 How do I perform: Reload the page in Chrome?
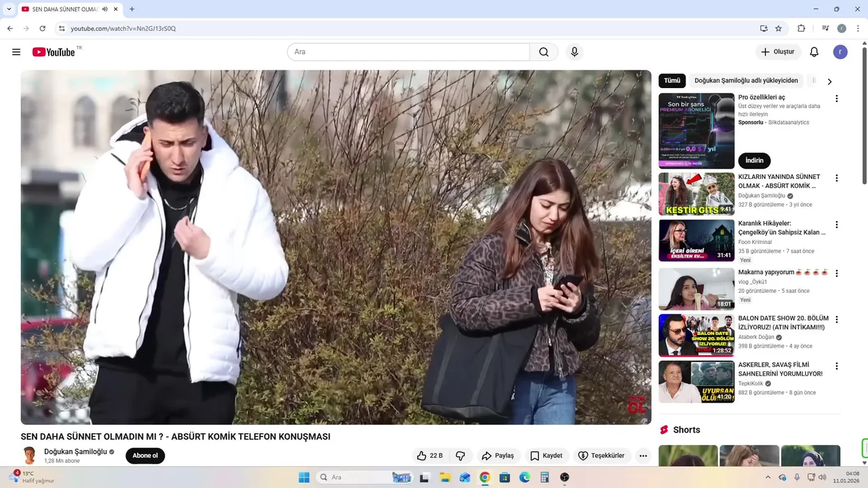coord(42,28)
